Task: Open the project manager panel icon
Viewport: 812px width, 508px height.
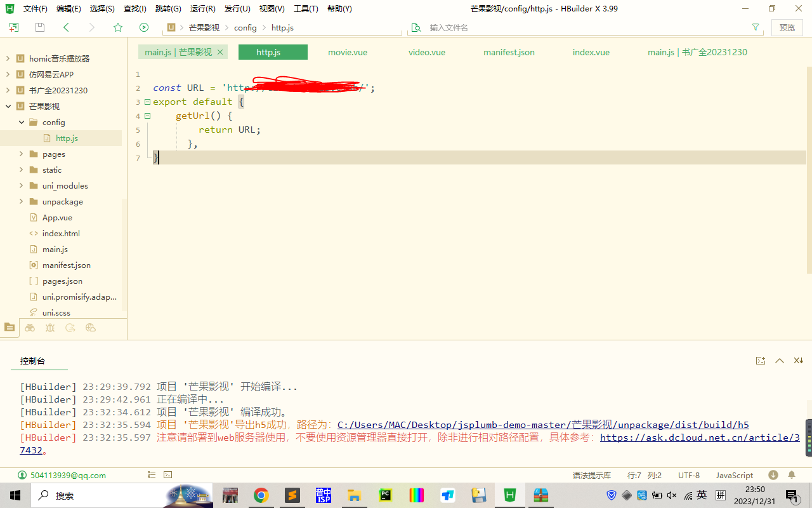Action: click(10, 328)
